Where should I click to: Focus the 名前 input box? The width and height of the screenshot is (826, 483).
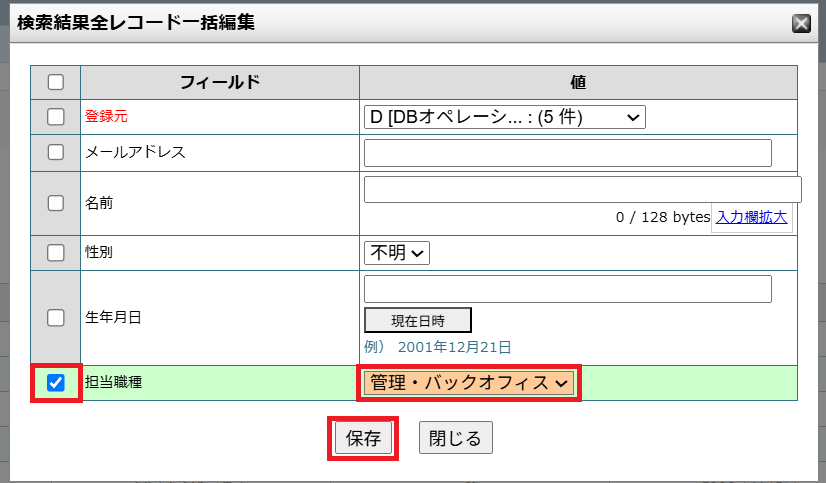[582, 189]
